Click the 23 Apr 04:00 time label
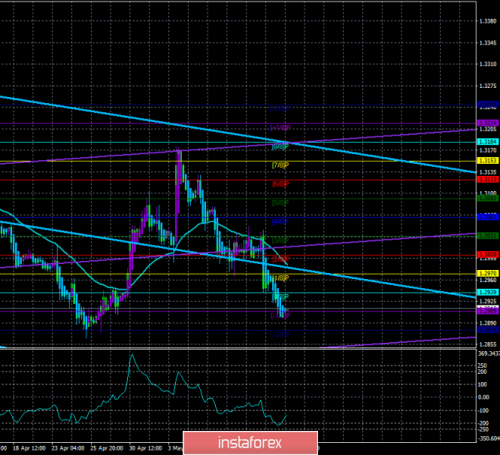The image size is (500, 455). click(x=68, y=448)
